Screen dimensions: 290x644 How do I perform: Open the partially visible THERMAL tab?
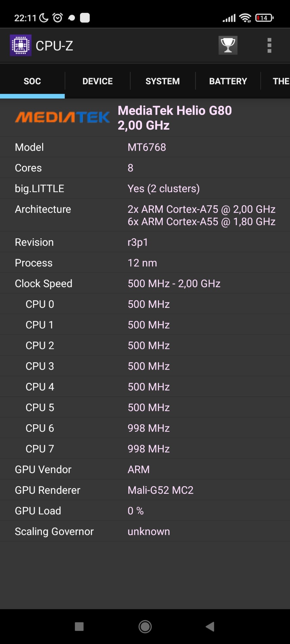click(x=280, y=81)
